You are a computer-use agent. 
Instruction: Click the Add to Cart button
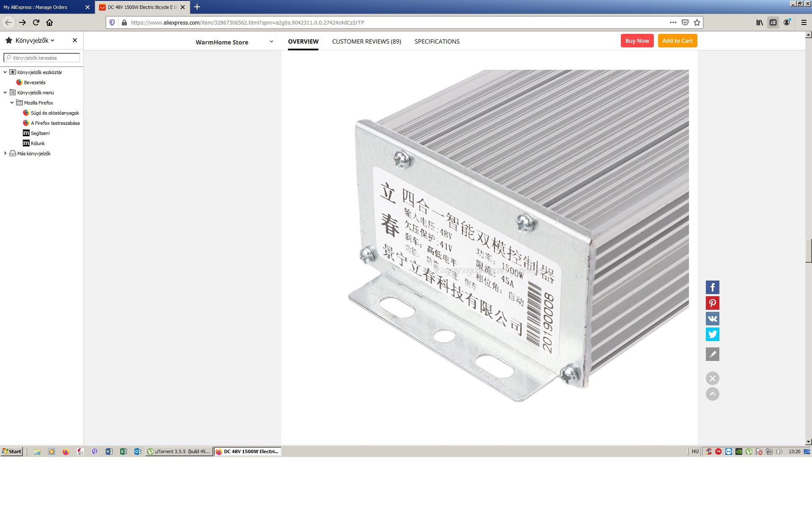[x=677, y=41]
